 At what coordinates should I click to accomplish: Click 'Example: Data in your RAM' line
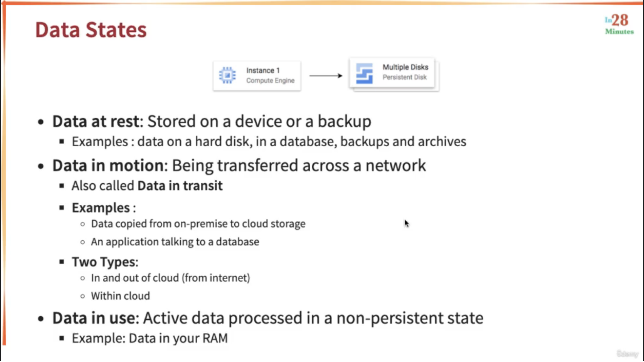pyautogui.click(x=150, y=338)
